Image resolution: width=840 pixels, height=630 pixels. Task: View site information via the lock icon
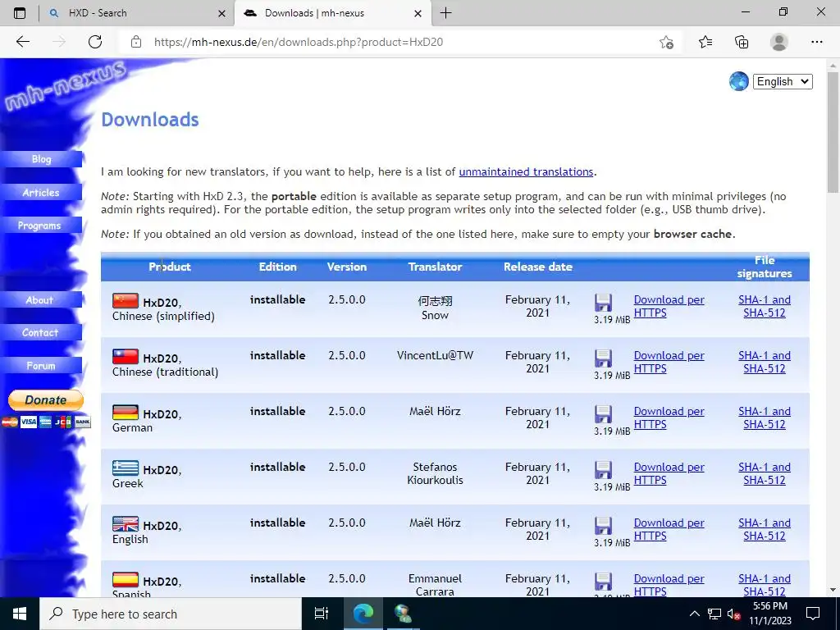[x=136, y=42]
